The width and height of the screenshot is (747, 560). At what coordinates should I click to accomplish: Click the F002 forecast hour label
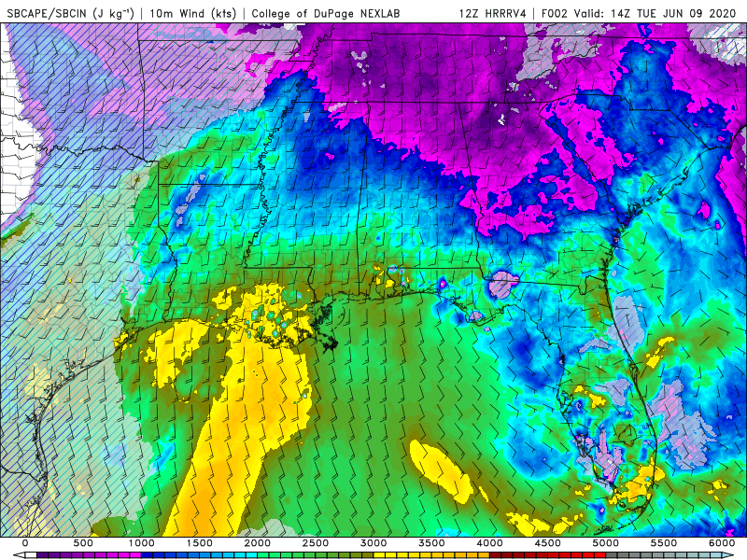click(556, 13)
